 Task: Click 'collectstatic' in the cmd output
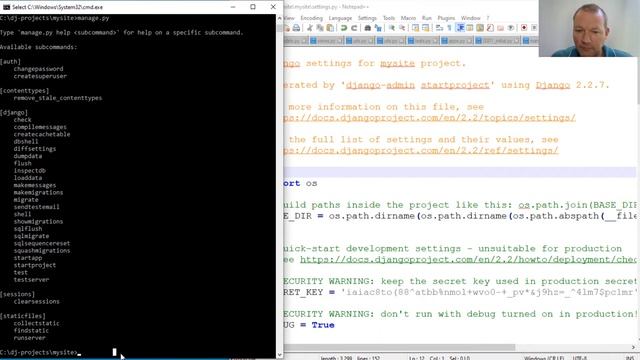point(36,323)
